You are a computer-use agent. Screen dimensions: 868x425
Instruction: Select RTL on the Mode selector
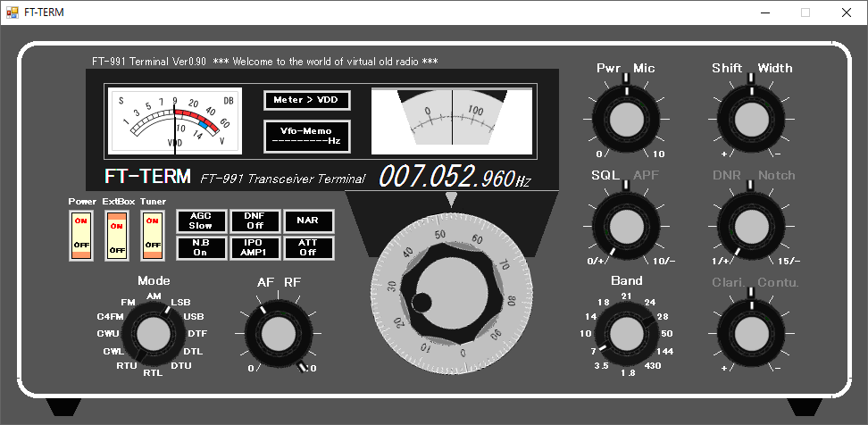coord(154,373)
